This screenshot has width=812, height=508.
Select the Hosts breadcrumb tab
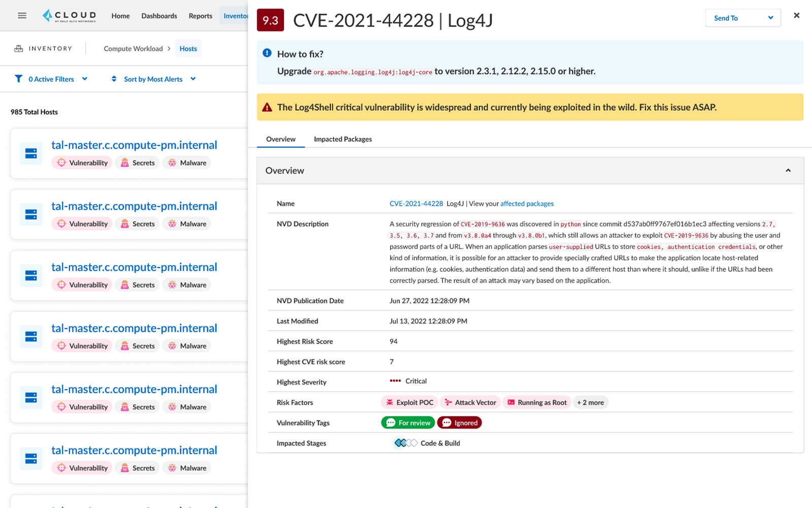[188, 49]
